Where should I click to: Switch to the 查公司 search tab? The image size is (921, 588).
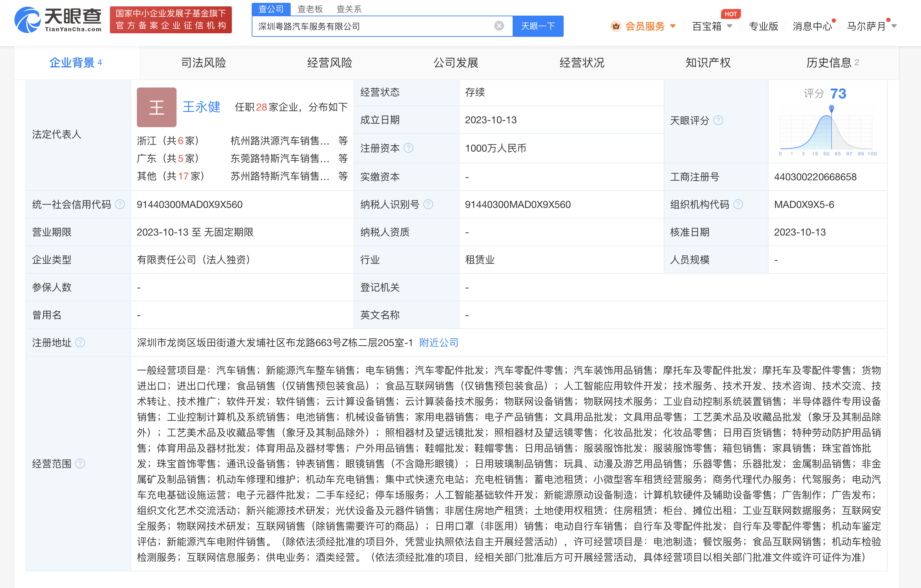pos(271,9)
